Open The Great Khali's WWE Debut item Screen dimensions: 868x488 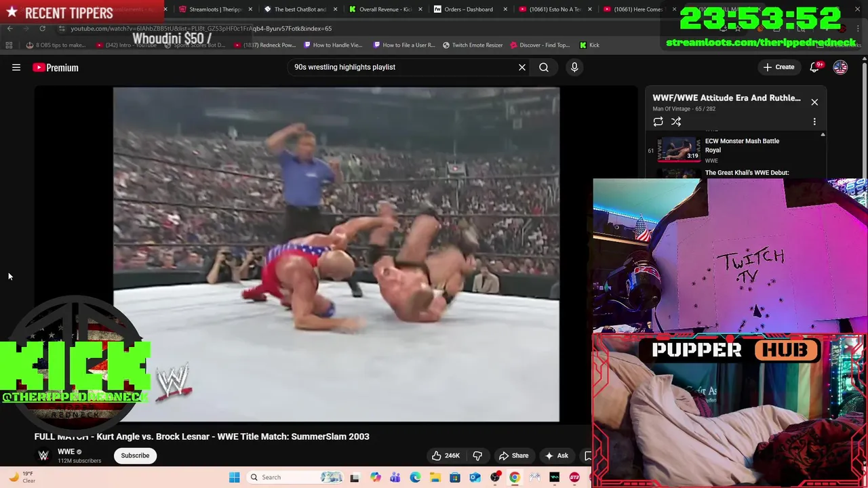coord(747,173)
